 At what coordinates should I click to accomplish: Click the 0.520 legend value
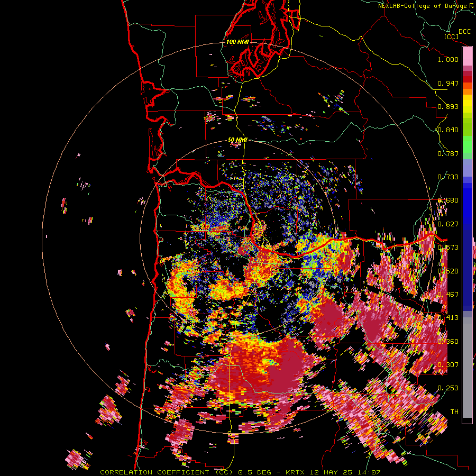448,271
